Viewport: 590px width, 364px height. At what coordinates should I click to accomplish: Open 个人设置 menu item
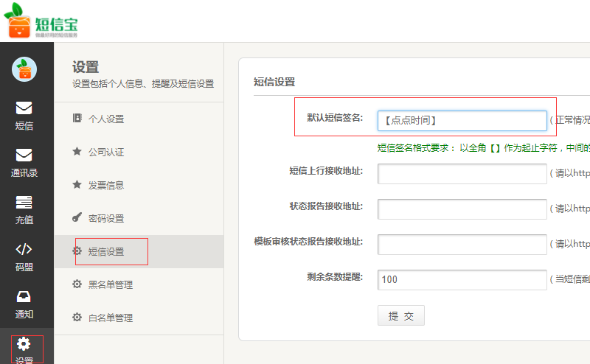click(x=105, y=119)
